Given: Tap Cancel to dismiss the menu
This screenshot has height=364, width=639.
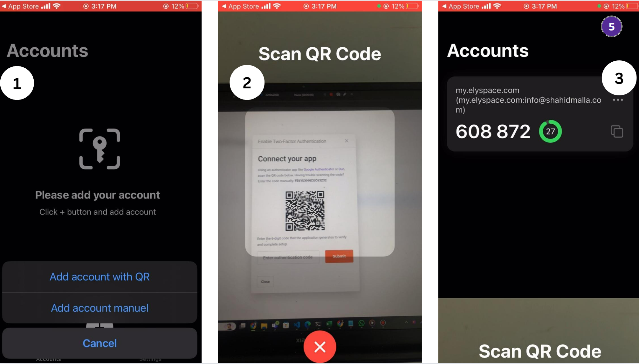Looking at the screenshot, I should click(100, 343).
